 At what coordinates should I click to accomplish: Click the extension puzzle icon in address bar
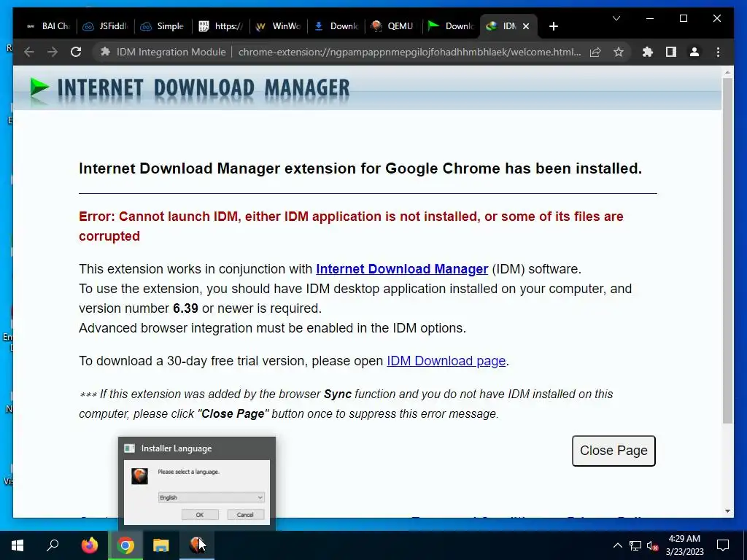tap(105, 52)
